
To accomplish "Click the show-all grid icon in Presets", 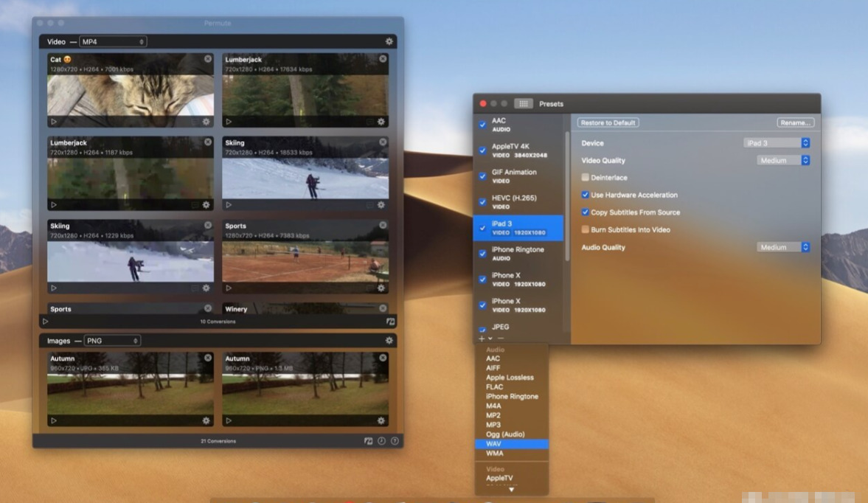I will point(523,104).
